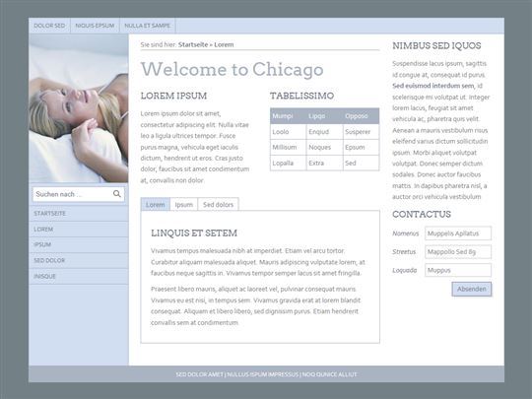Click the SED DOLOR AMET footer link
The image size is (532, 399).
tap(199, 374)
